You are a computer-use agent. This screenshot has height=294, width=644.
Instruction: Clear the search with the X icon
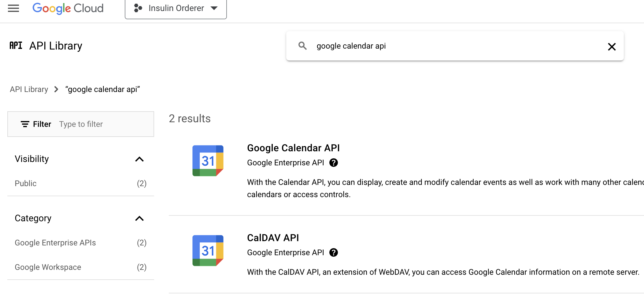click(612, 46)
